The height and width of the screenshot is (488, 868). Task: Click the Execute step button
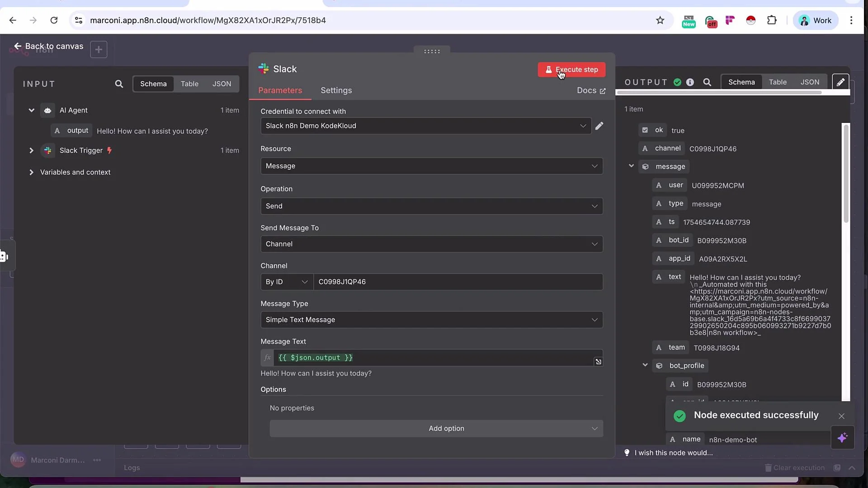pos(571,70)
